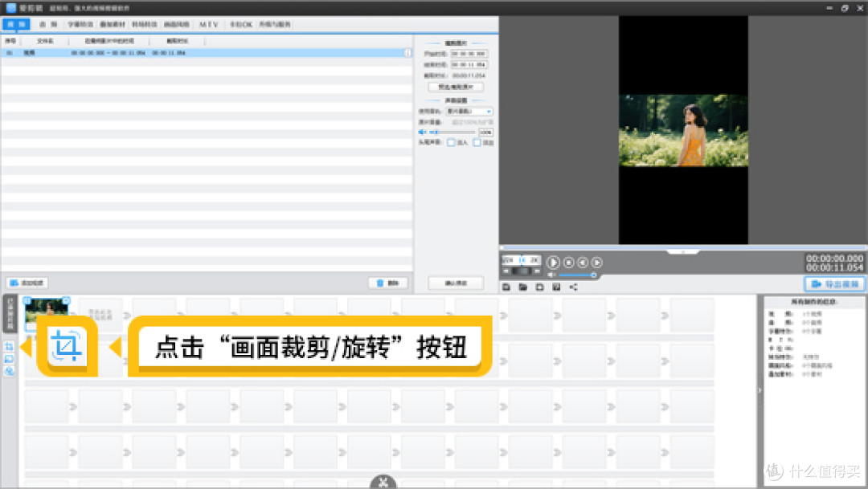Screen dimensions: 868x489
Task: Select the 1/2X playback speed
Action: pos(509,259)
